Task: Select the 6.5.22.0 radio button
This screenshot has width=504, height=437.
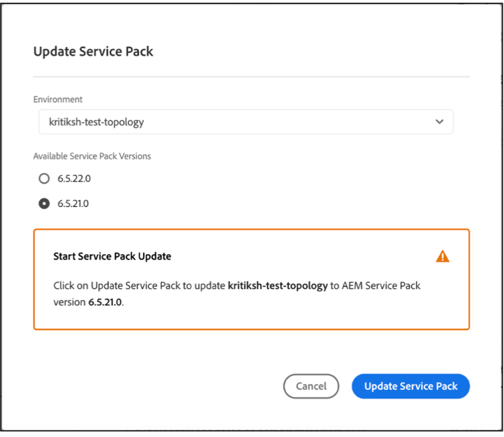Action: [44, 179]
